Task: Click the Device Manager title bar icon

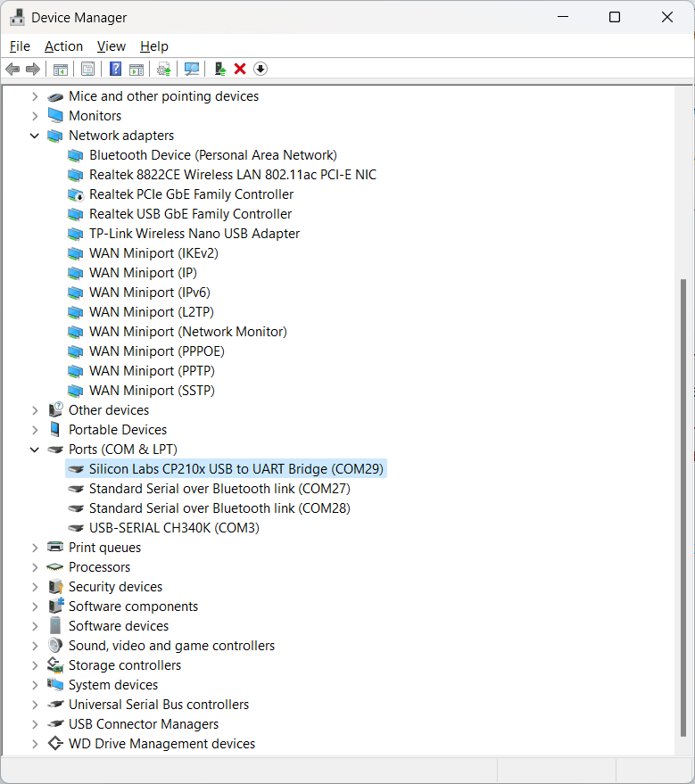Action: tap(17, 18)
